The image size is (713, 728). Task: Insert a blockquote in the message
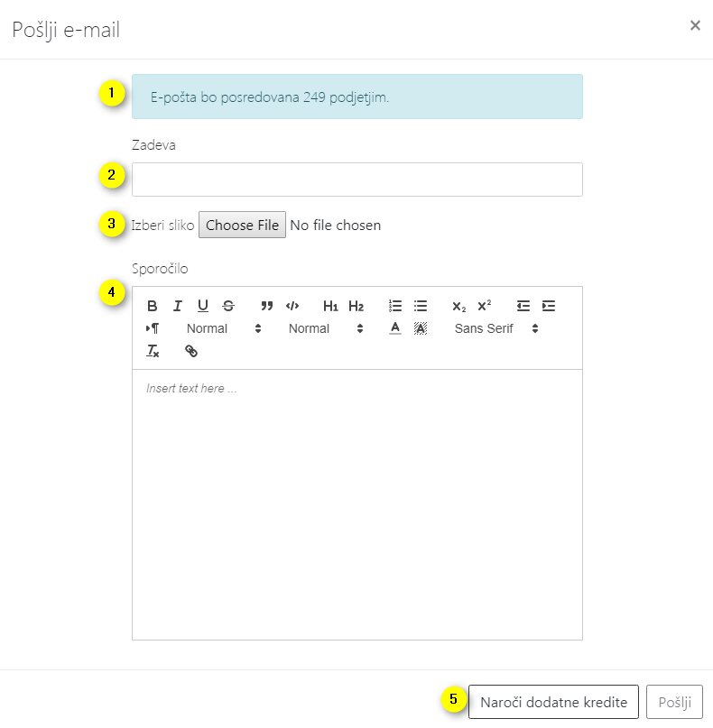(x=266, y=306)
